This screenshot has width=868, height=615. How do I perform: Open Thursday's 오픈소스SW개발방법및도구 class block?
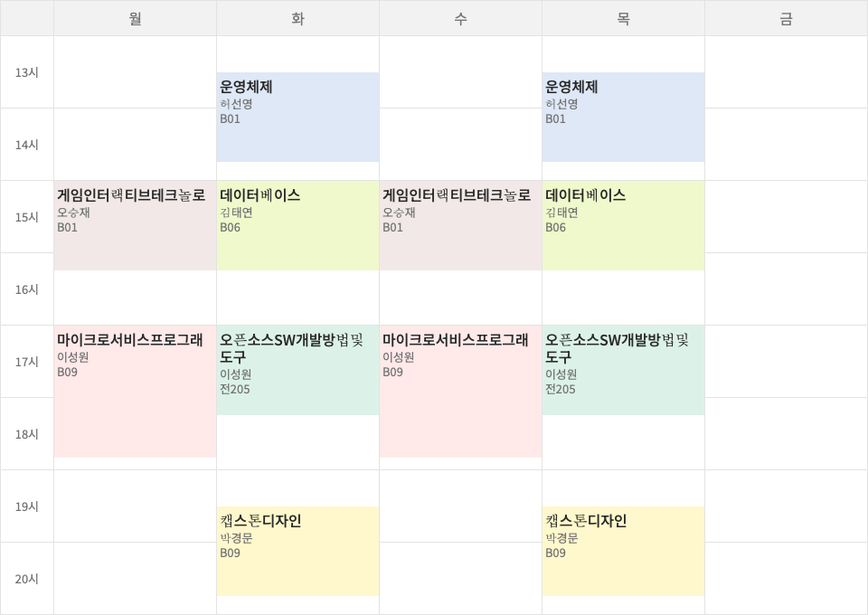point(623,370)
